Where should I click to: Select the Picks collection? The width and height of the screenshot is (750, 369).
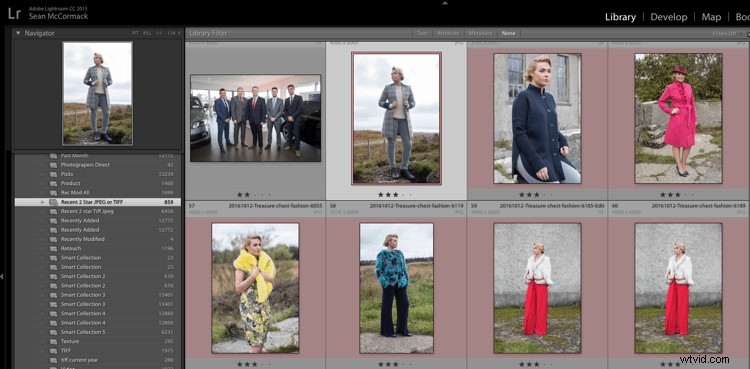(98, 174)
